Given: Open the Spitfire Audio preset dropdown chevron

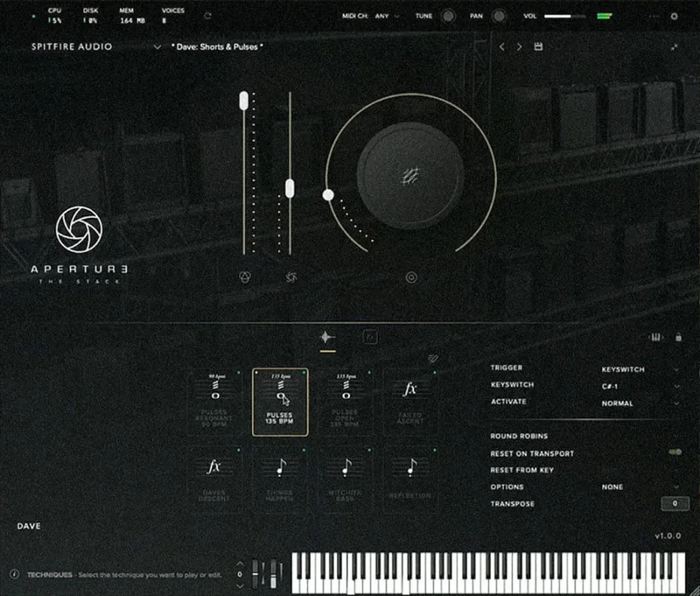Looking at the screenshot, I should tap(157, 47).
